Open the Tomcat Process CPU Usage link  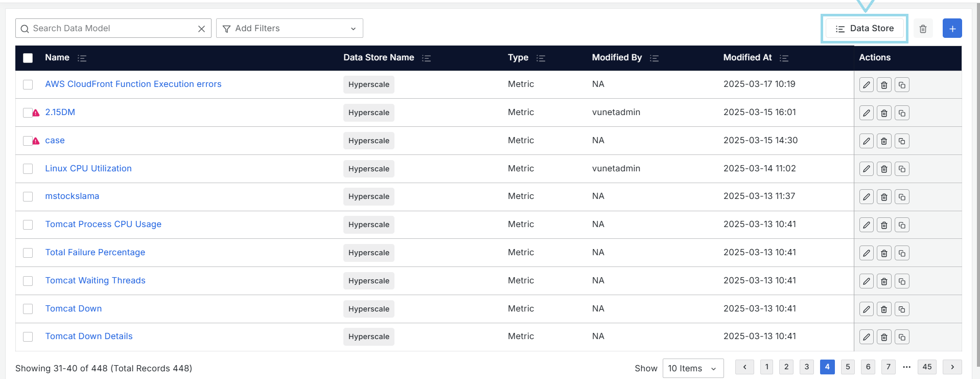103,224
